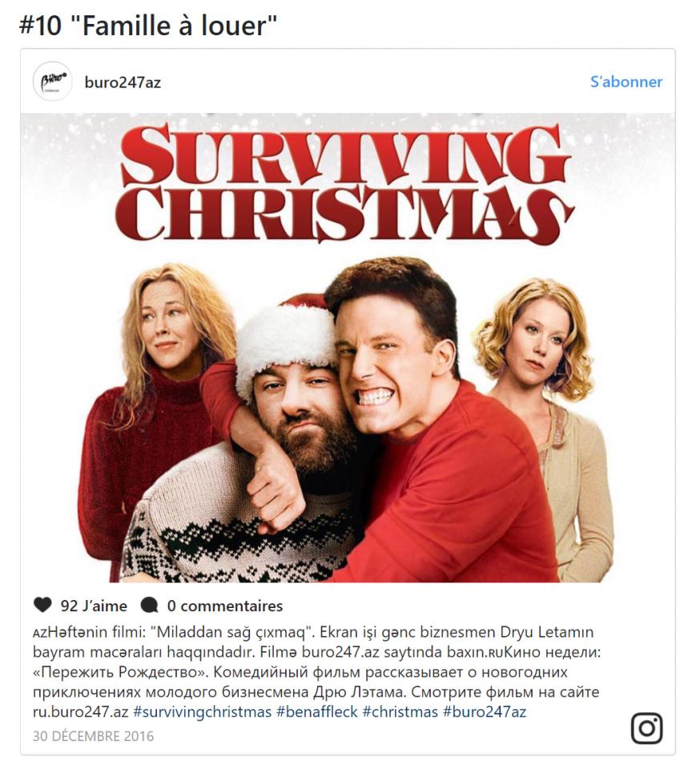The width and height of the screenshot is (700, 769).
Task: Open the #buro247az hashtag link
Action: click(x=485, y=711)
